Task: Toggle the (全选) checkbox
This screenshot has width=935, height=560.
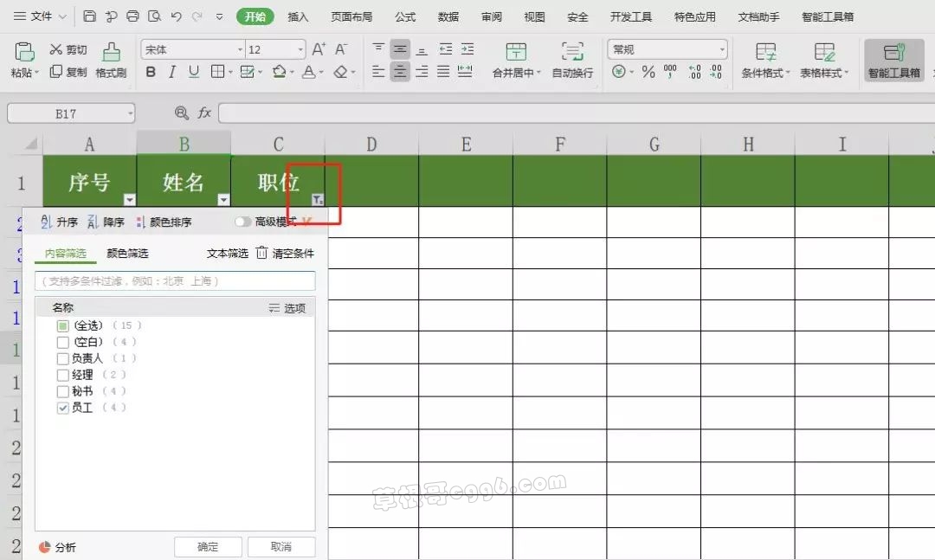Action: tap(63, 325)
